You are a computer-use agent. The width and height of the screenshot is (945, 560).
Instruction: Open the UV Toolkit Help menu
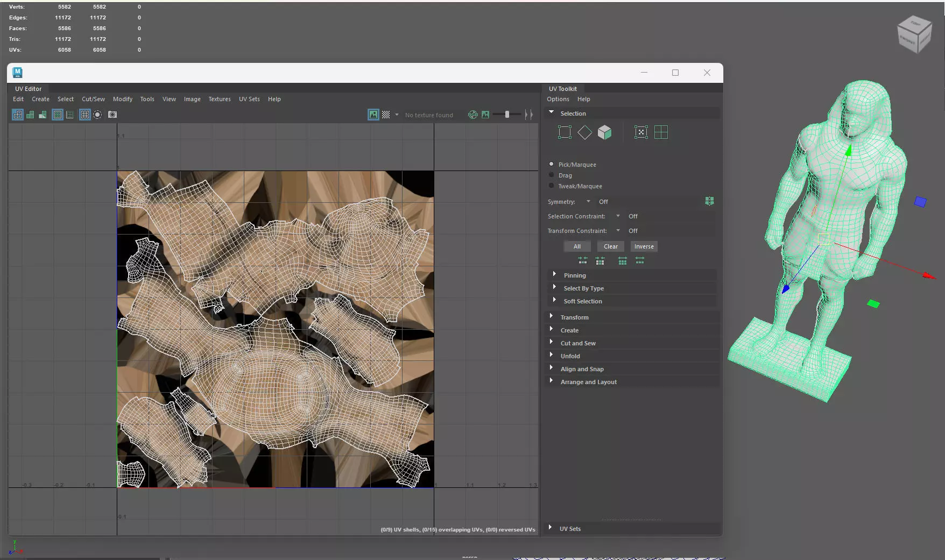pos(584,99)
